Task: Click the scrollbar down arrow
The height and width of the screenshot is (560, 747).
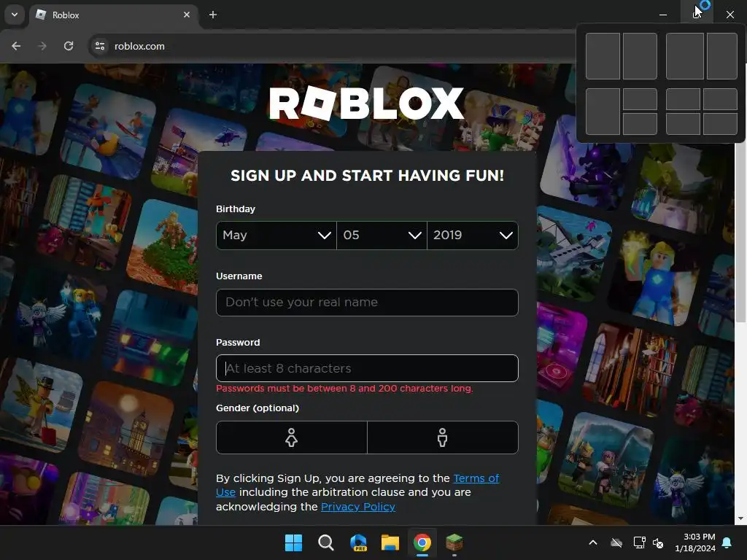Action: click(x=740, y=518)
